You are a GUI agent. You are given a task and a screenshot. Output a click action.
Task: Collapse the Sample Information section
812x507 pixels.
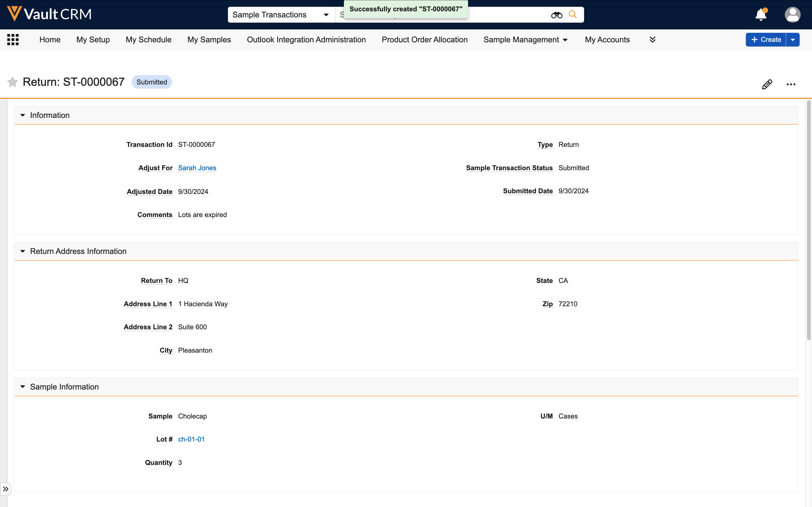click(x=22, y=387)
